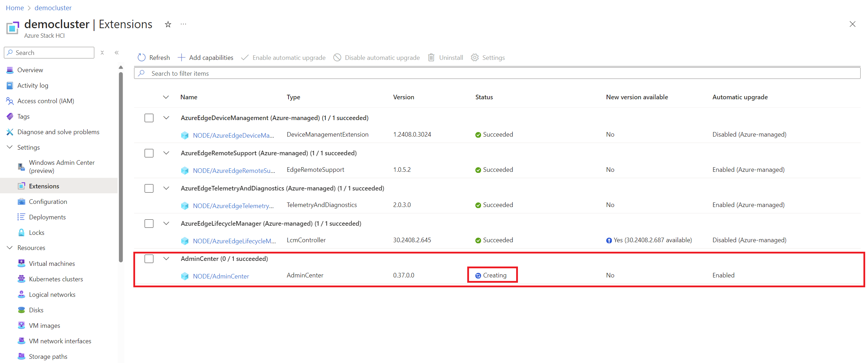The image size is (868, 363).
Task: Click the Status column header
Action: coord(484,97)
